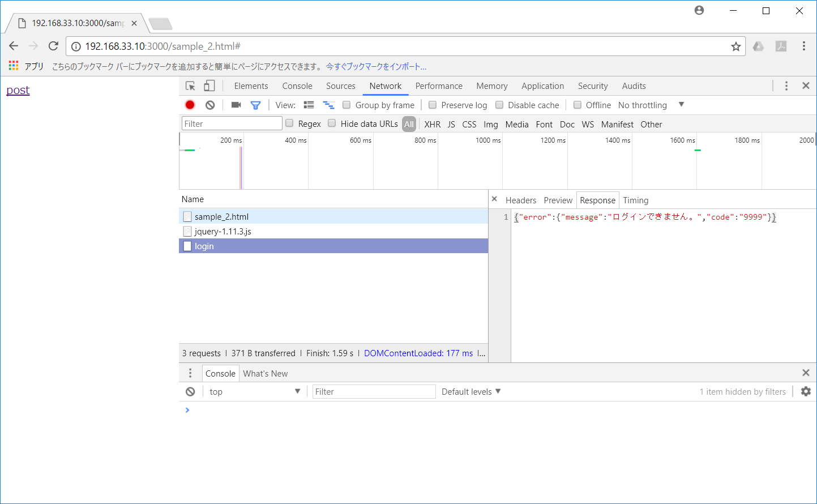Image resolution: width=817 pixels, height=504 pixels.
Task: Open the Headers tab of the request
Action: pyautogui.click(x=520, y=200)
